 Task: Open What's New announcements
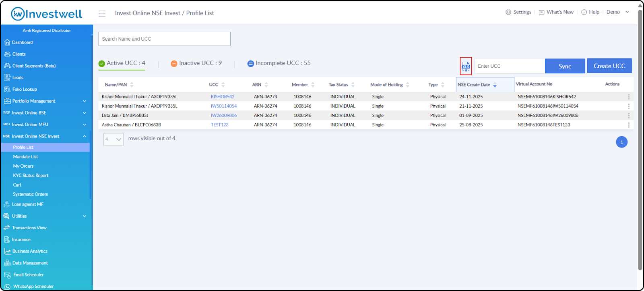[x=556, y=12]
